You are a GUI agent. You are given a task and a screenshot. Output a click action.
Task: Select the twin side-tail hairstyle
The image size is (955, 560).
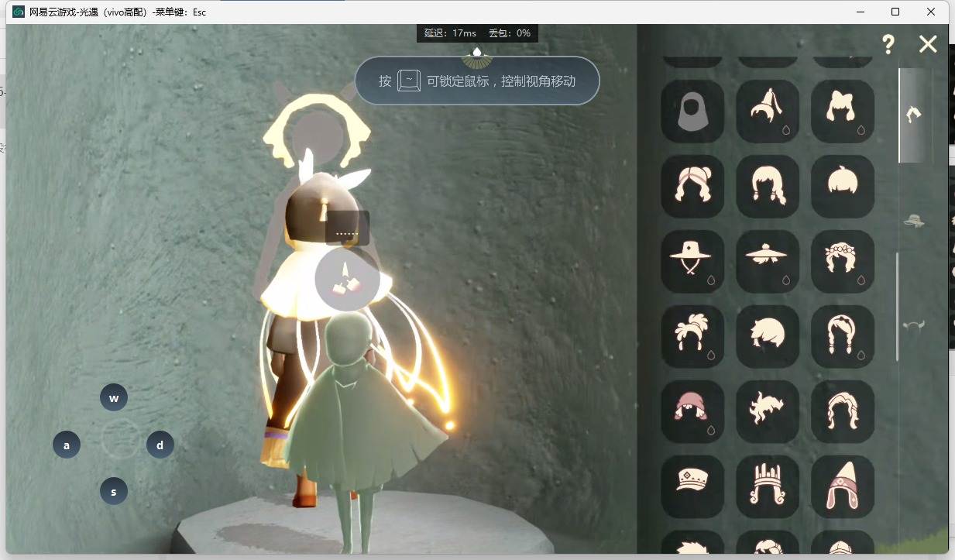843,112
